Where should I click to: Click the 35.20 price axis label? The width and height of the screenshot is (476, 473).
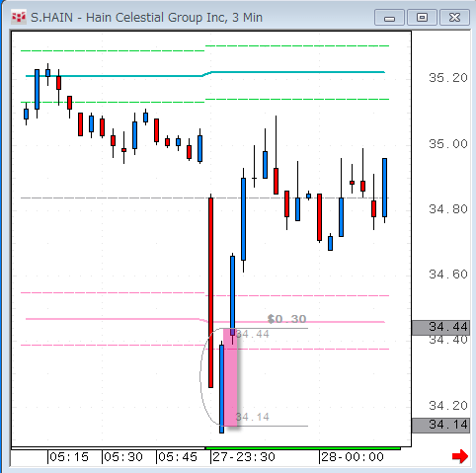448,78
